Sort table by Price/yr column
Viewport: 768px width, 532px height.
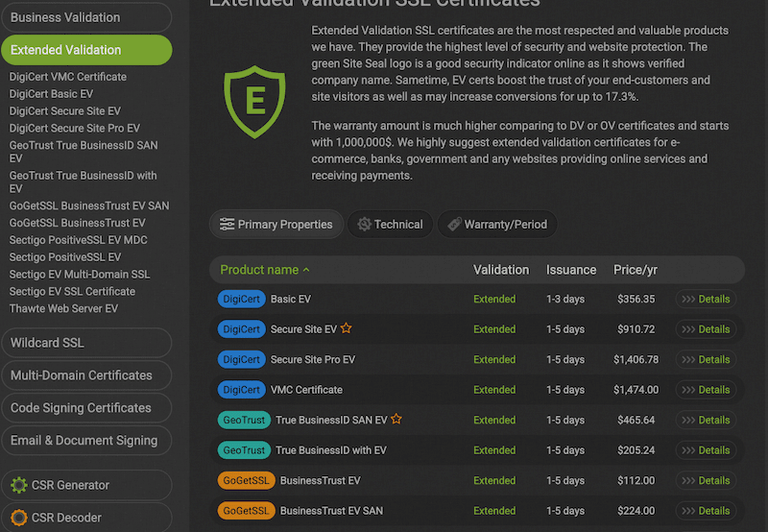coord(636,270)
